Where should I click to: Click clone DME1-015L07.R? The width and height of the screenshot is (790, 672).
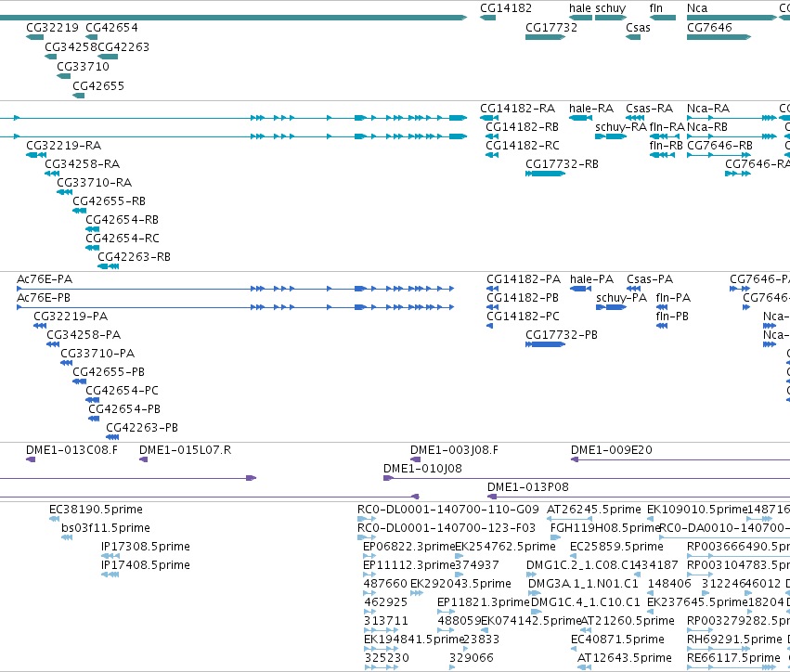click(x=186, y=450)
